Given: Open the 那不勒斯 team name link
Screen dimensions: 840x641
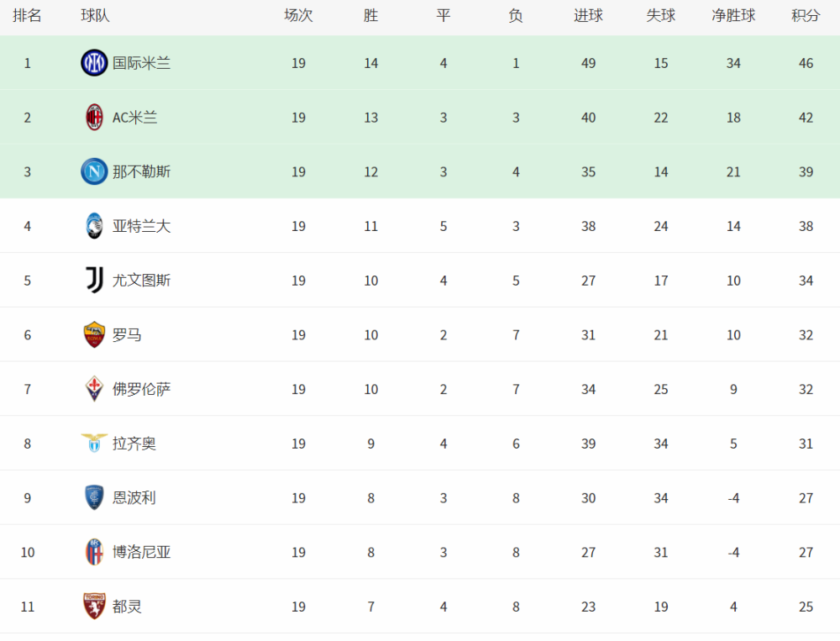Looking at the screenshot, I should (141, 172).
